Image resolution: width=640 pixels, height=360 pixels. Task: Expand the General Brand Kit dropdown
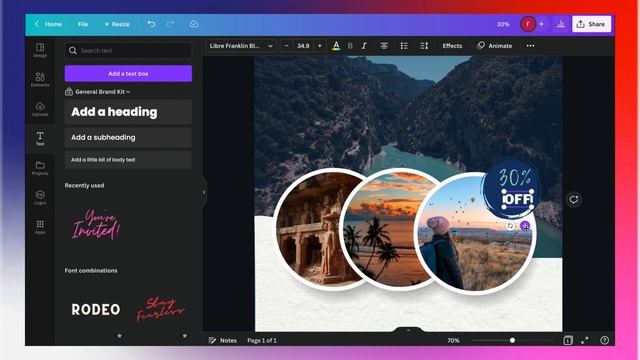98,92
